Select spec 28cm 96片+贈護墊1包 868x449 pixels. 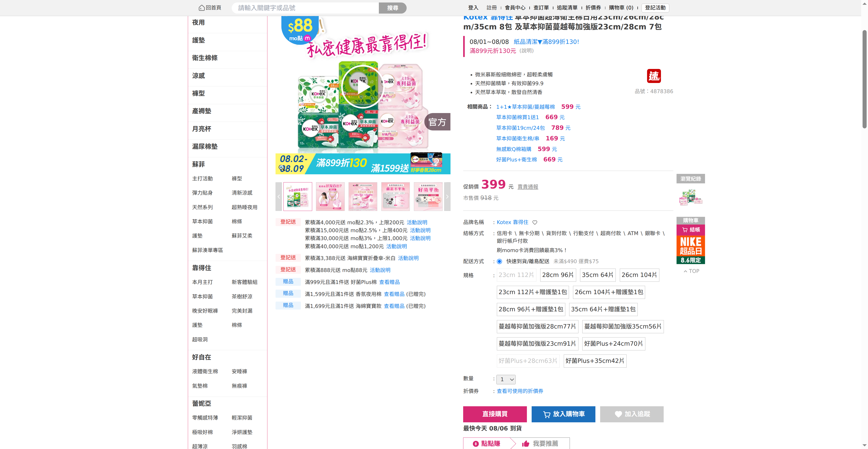click(531, 310)
